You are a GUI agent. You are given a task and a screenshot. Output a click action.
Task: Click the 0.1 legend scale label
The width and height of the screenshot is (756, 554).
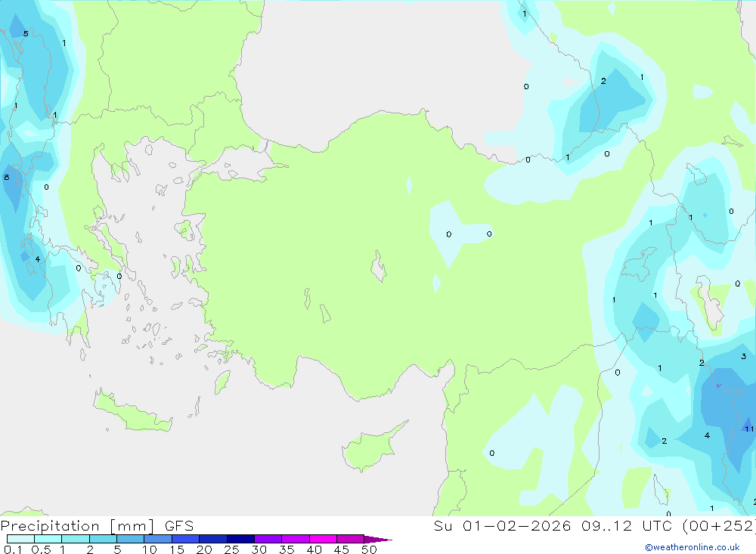point(13,549)
